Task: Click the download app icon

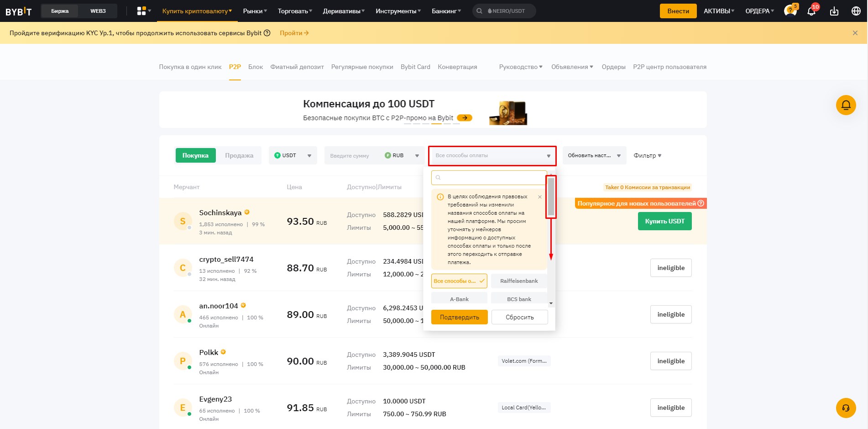Action: [834, 11]
